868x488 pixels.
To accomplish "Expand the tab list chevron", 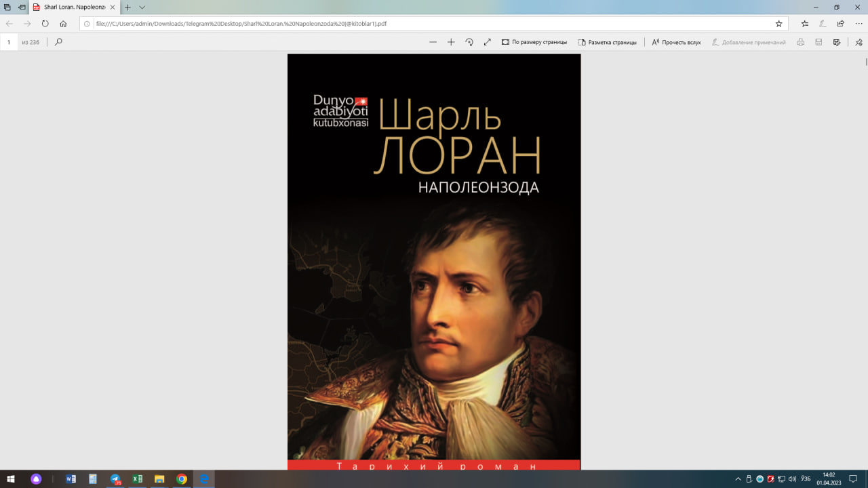I will point(142,7).
